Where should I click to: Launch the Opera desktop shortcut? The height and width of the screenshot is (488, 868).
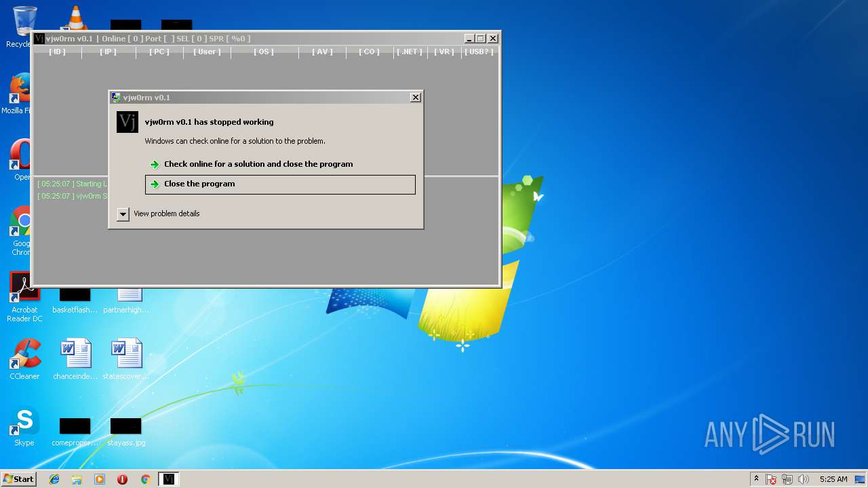click(x=20, y=160)
